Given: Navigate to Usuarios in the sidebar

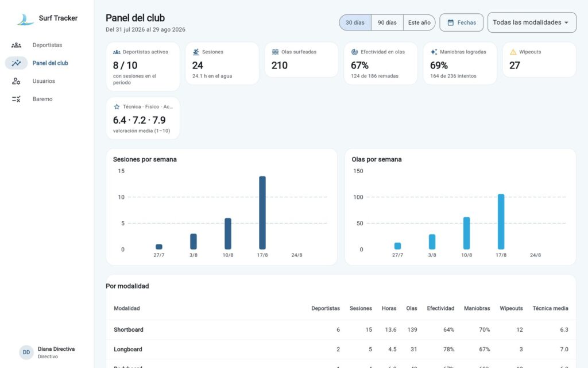Looking at the screenshot, I should 47,81.
